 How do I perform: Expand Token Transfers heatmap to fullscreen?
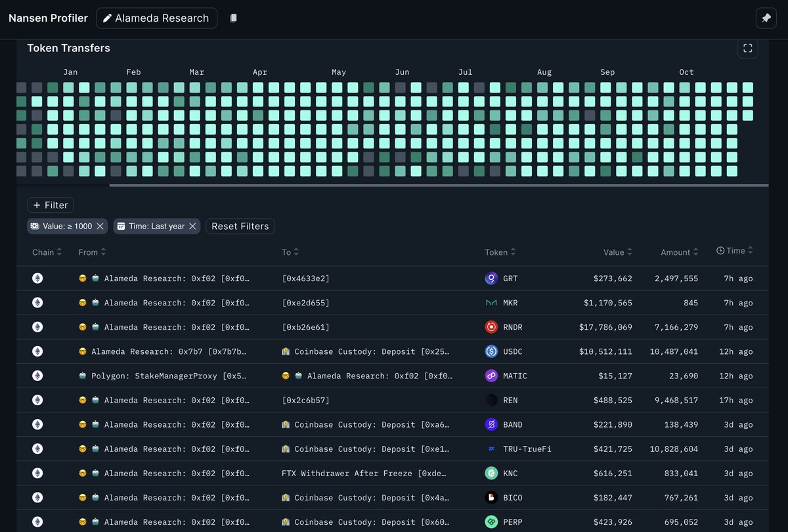(x=747, y=48)
